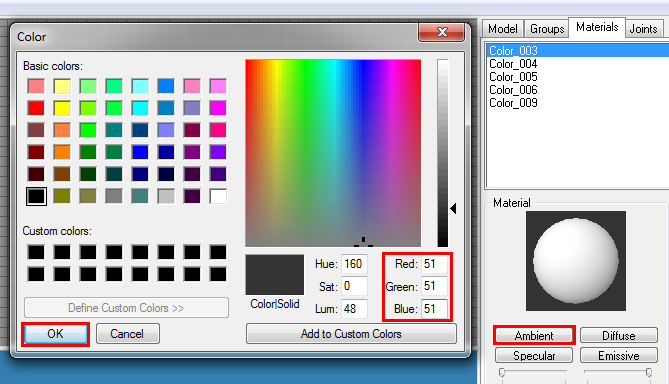Screen dimensions: 669x384
Task: Pick the bright red basic color swatch
Action: (x=36, y=108)
